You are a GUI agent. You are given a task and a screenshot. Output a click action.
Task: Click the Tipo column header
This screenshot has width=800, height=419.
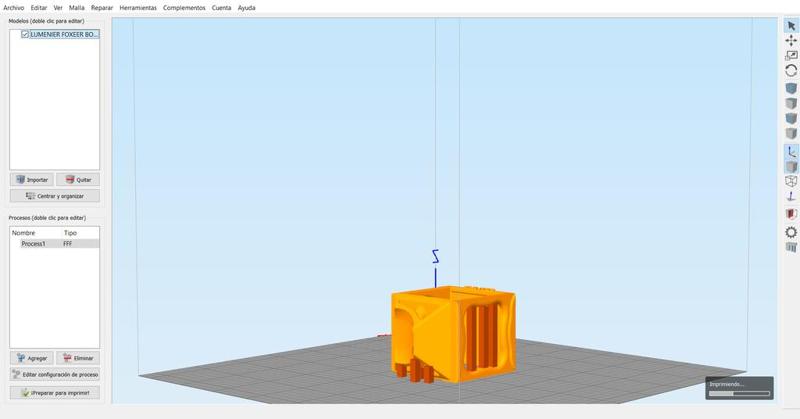70,233
